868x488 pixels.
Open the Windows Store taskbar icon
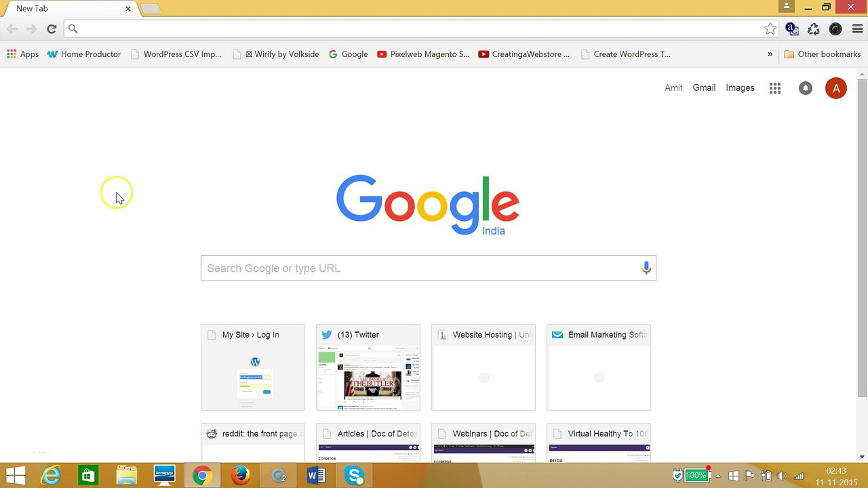point(89,475)
